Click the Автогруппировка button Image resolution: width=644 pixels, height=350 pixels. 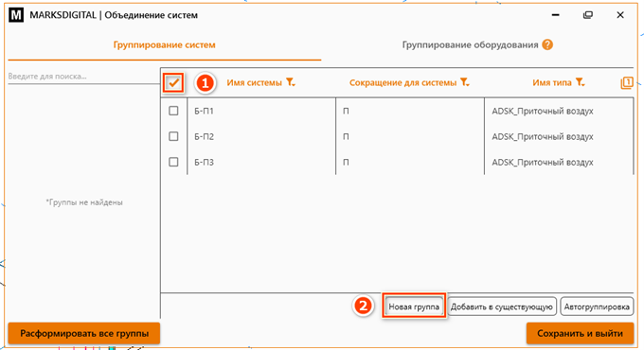pyautogui.click(x=597, y=306)
